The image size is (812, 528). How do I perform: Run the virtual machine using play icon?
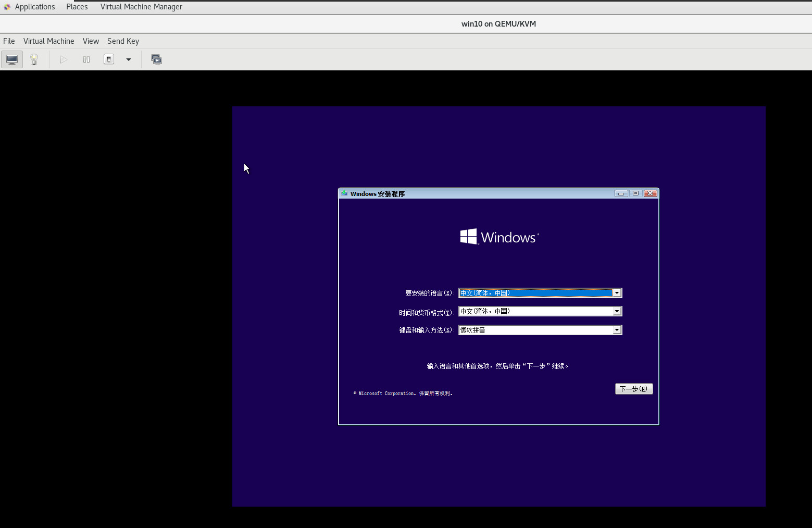[x=64, y=59]
